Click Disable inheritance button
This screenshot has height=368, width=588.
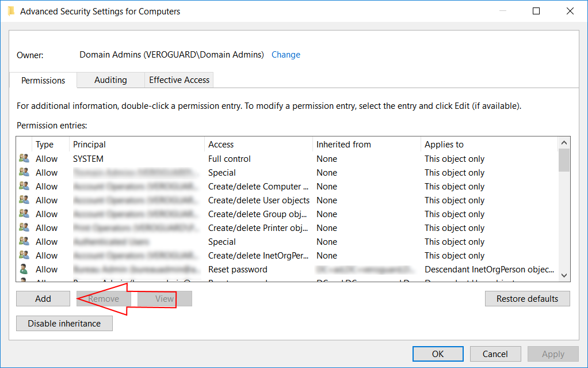[64, 324]
